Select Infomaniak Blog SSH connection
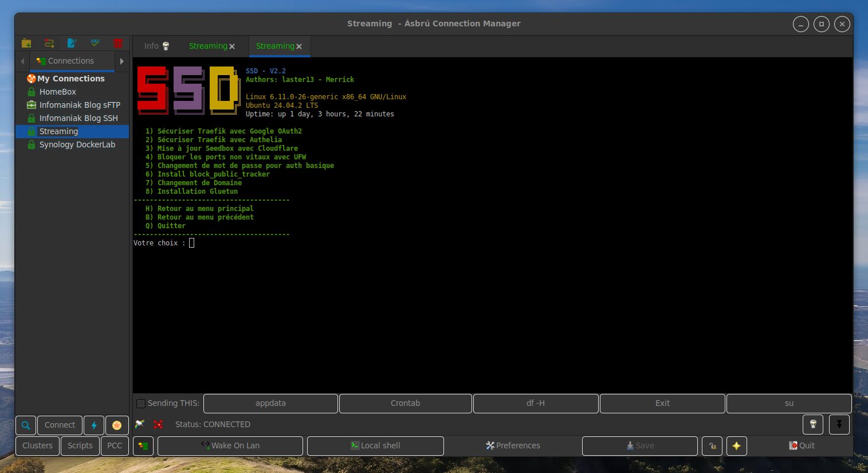The height and width of the screenshot is (473, 868). (78, 118)
